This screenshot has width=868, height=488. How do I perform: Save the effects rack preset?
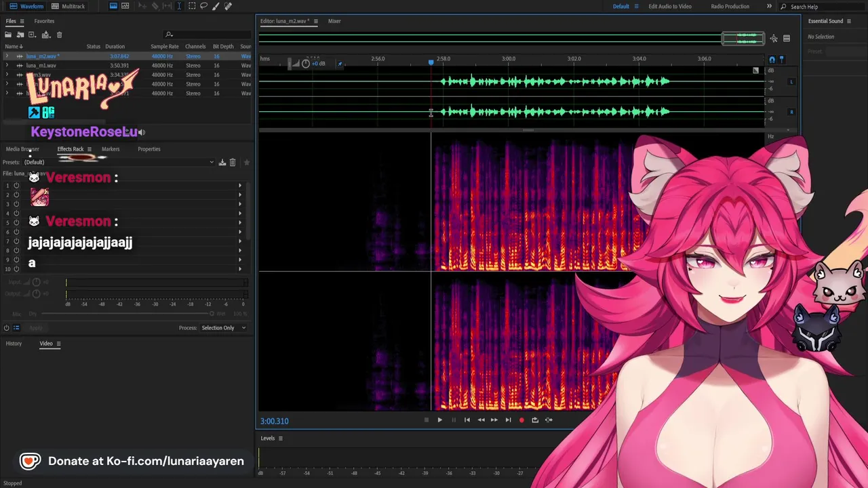222,162
